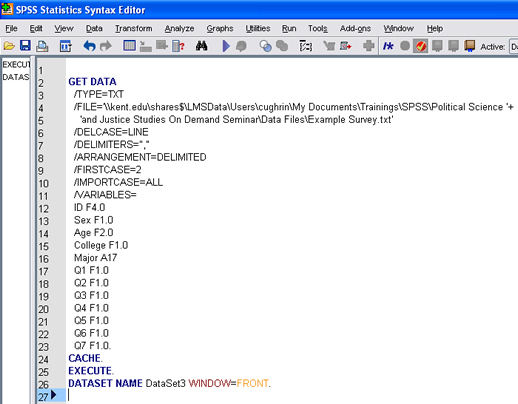518x404 pixels.
Task: Toggle breakpoint with the grey circle icon
Action: click(x=405, y=46)
